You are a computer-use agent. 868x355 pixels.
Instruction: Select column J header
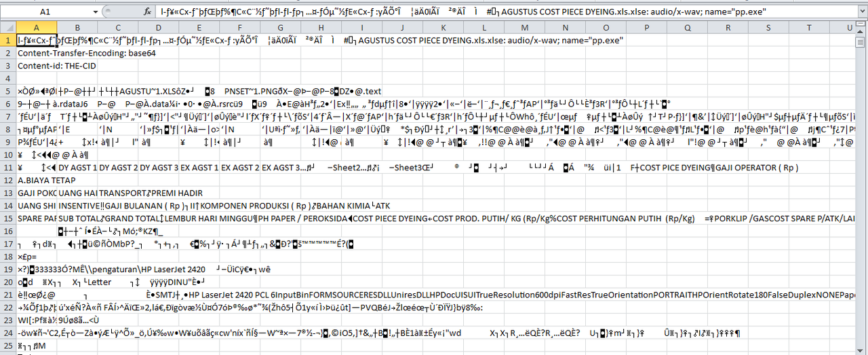(x=402, y=27)
